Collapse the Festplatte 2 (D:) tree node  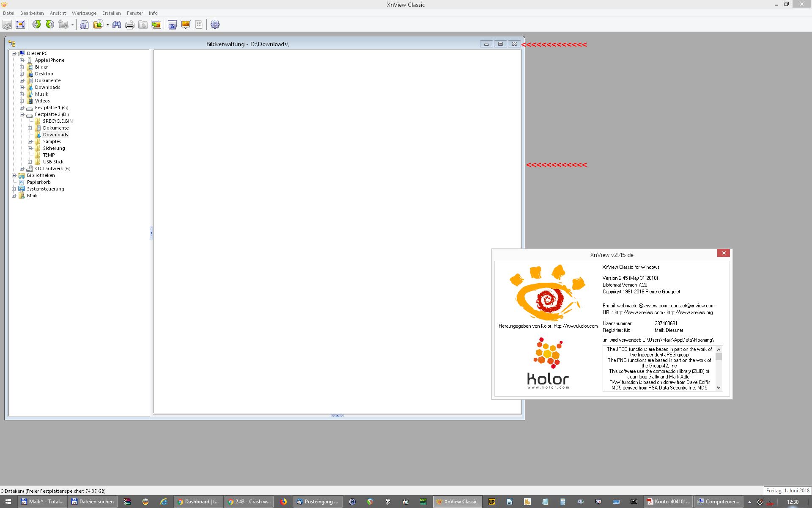[22, 114]
